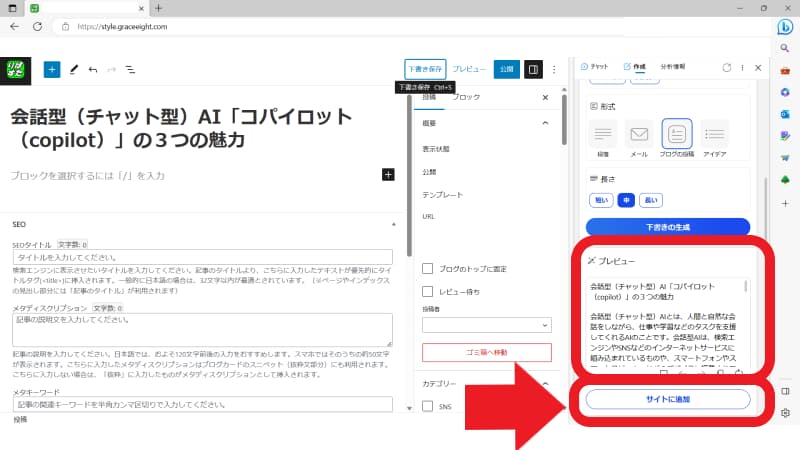Open the red toolbox icon in Edge sidebar

pos(785,70)
